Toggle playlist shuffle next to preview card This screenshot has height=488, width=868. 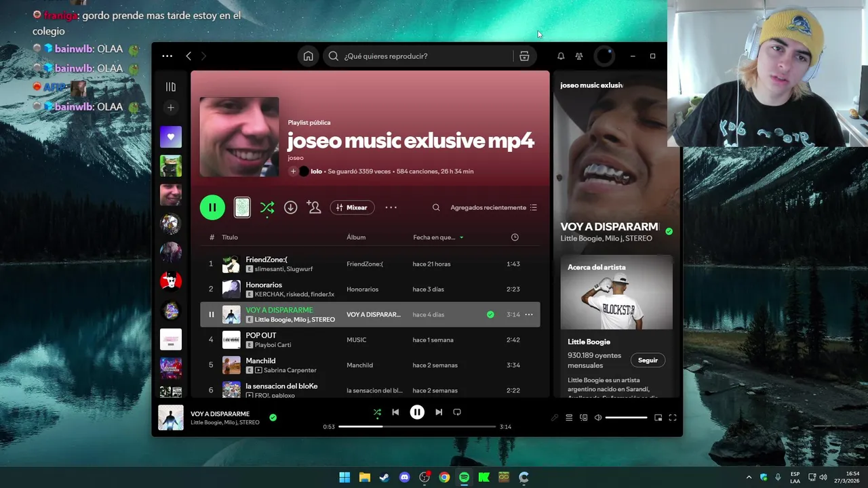[267, 207]
